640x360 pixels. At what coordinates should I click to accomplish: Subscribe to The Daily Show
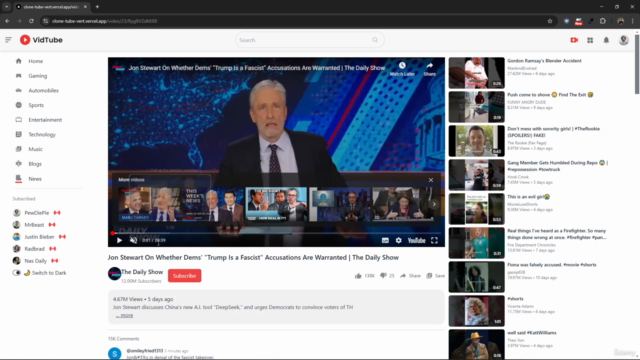pos(184,276)
